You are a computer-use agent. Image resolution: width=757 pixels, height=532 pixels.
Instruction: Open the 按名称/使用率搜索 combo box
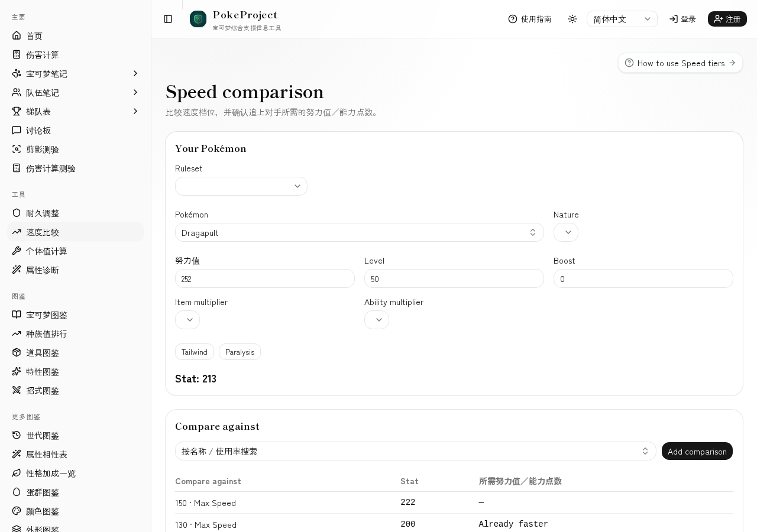[416, 451]
